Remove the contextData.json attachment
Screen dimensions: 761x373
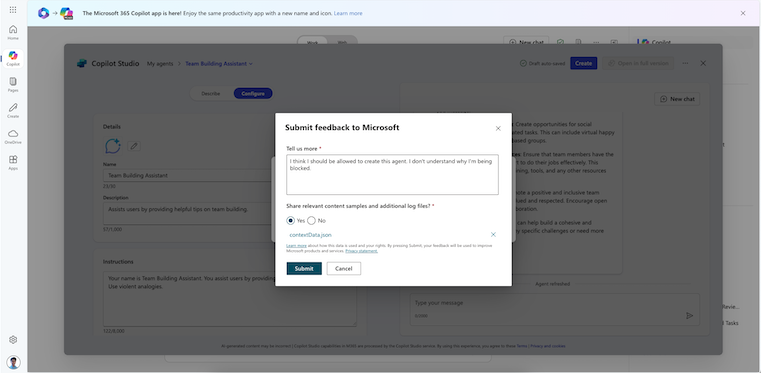pos(493,235)
